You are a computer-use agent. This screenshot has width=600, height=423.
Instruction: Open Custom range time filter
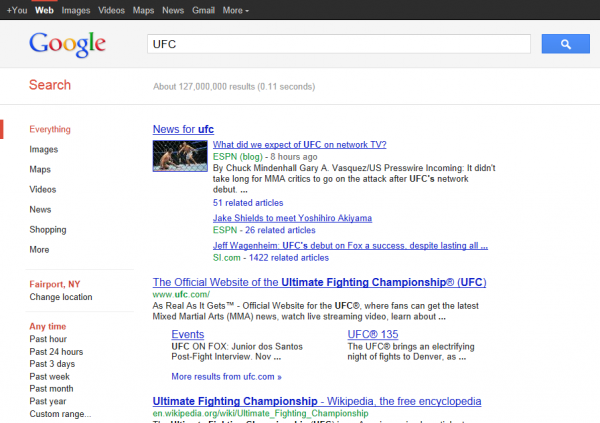59,413
